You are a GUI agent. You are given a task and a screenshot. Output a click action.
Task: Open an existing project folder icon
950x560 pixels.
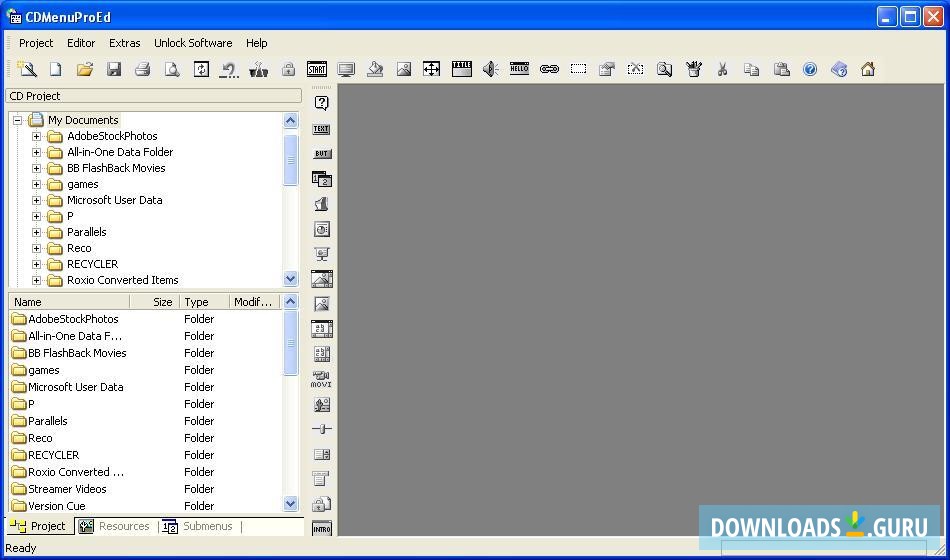(x=85, y=69)
